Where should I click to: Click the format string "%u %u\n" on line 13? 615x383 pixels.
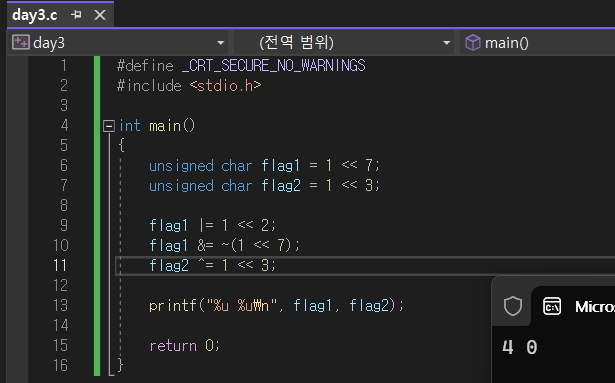(x=242, y=305)
